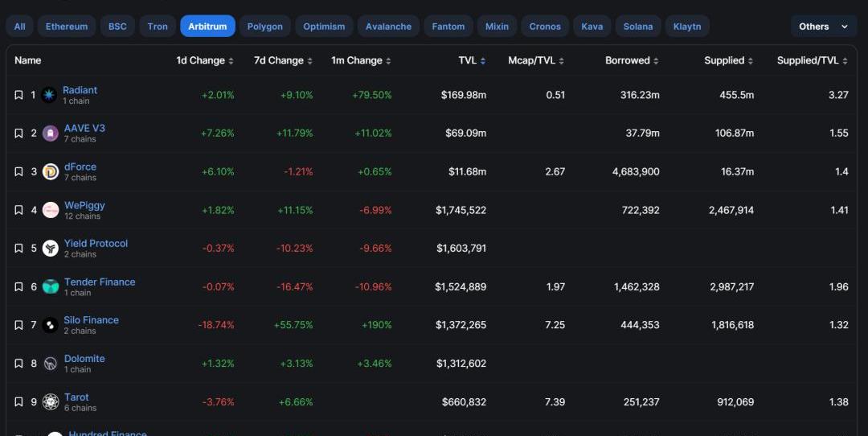Open the Others chains dropdown
Viewport: 868px width, 436px height.
point(823,26)
